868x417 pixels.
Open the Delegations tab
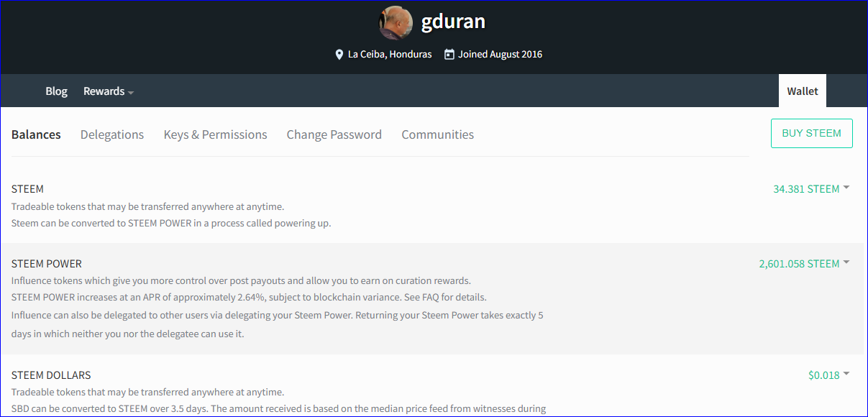(x=112, y=134)
